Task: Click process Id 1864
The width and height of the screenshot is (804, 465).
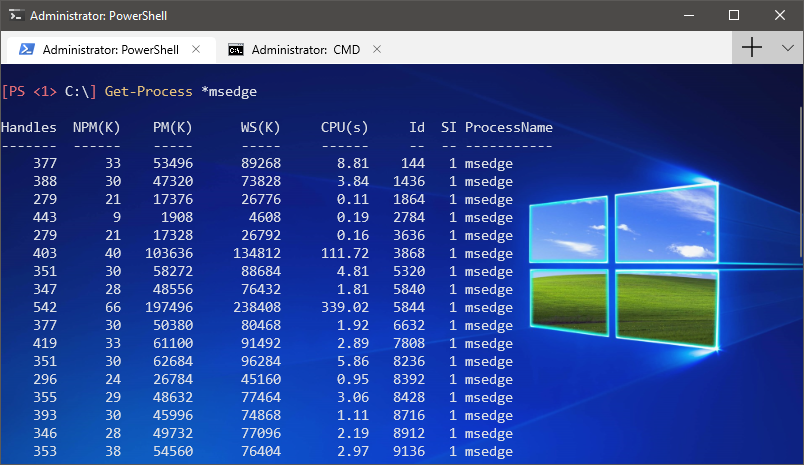Action: click(409, 199)
